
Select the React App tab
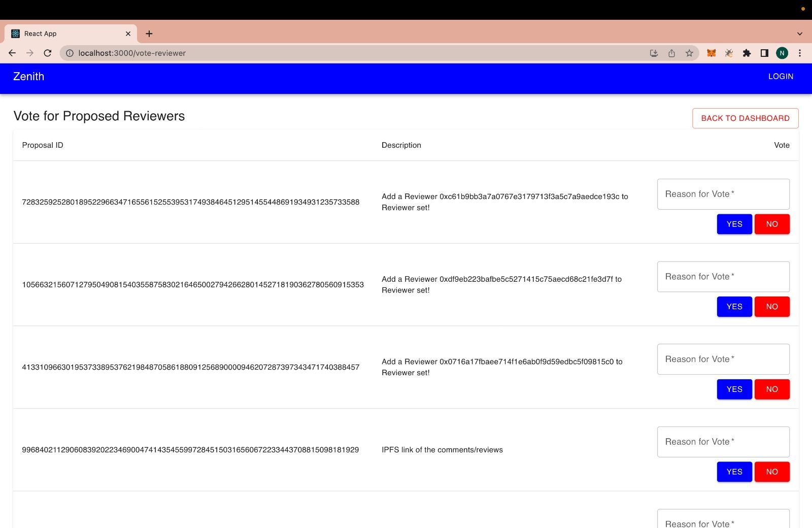pos(71,34)
